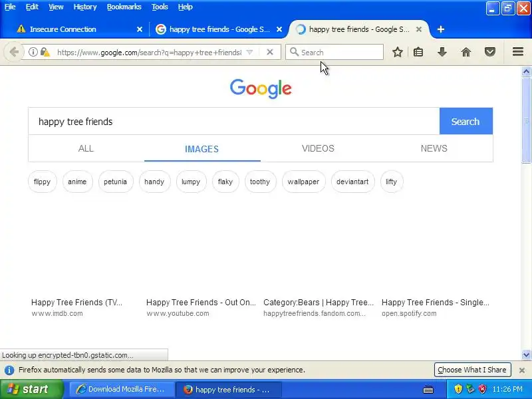Click the blue Search button

(x=466, y=122)
